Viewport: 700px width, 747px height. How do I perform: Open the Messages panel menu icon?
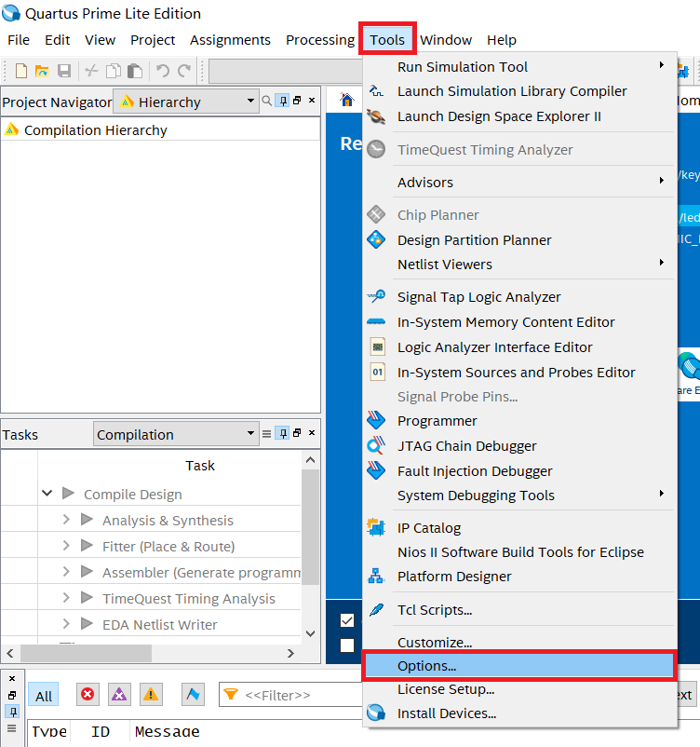tap(12, 728)
